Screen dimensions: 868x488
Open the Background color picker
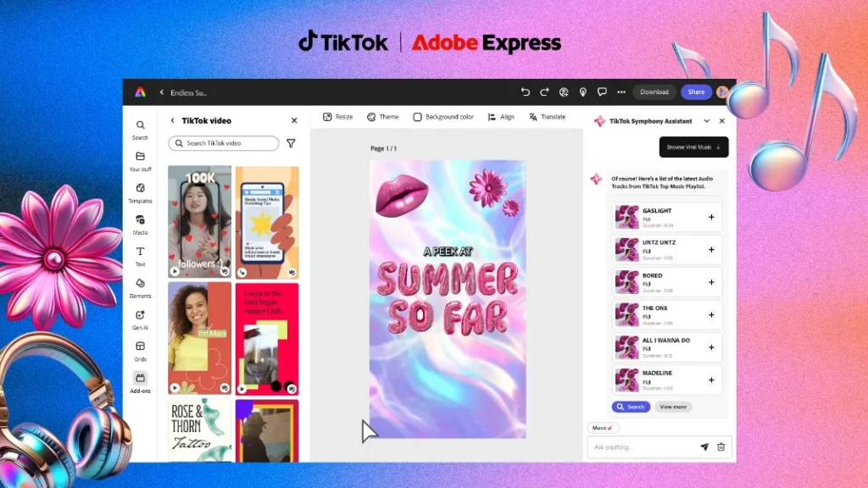click(x=442, y=116)
